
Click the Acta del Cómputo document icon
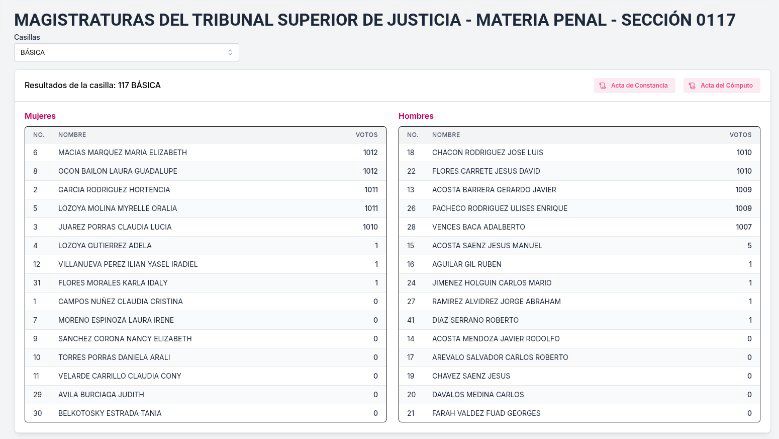(692, 85)
